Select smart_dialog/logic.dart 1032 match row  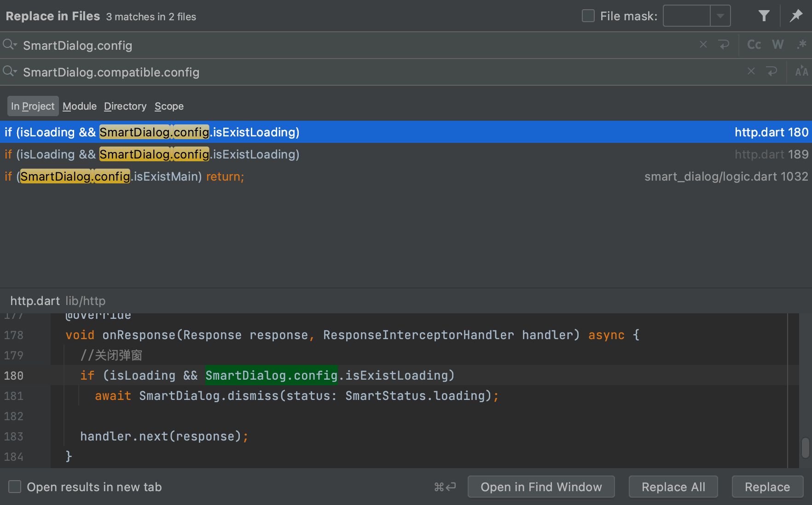click(x=406, y=176)
